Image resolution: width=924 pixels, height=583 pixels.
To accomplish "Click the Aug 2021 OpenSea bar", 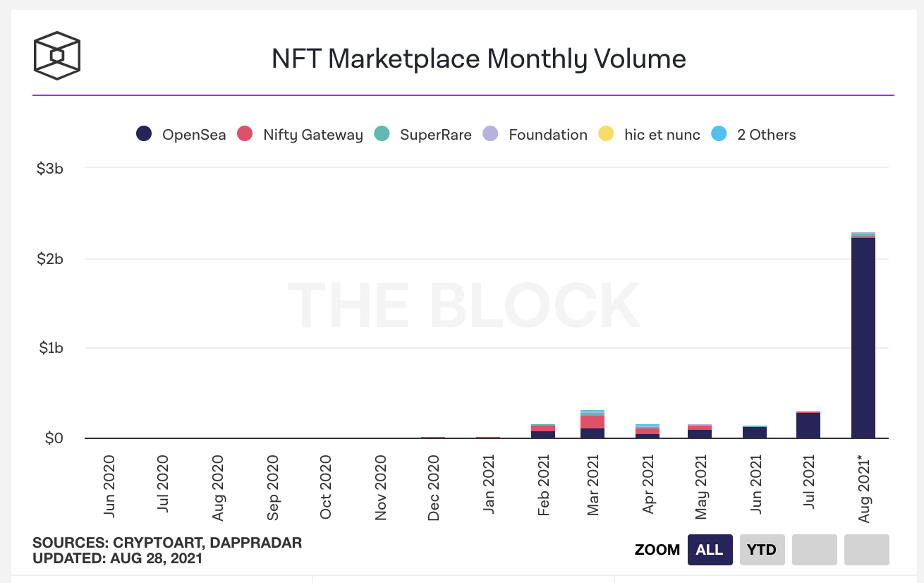I will tap(863, 337).
